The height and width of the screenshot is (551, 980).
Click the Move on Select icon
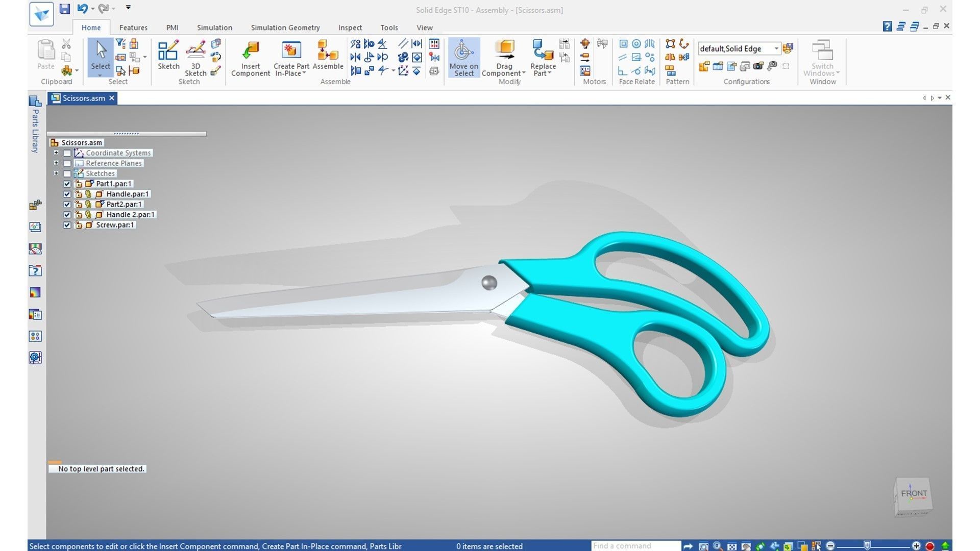(x=463, y=51)
